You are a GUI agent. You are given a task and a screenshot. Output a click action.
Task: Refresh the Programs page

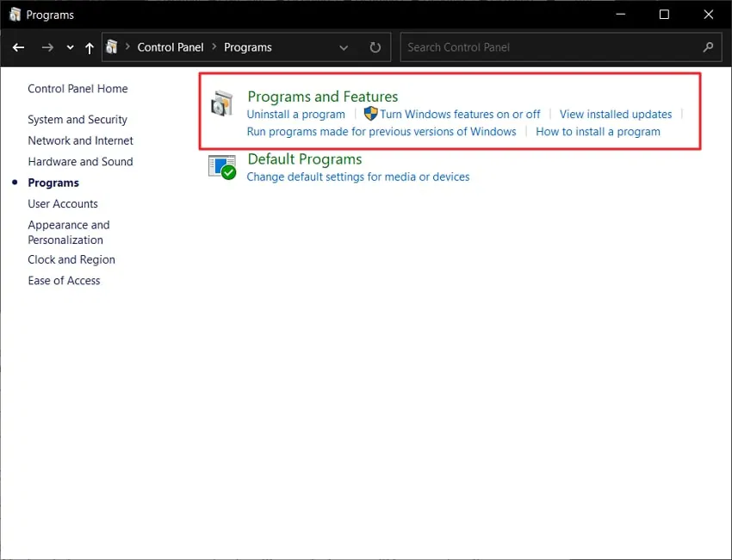pos(375,47)
